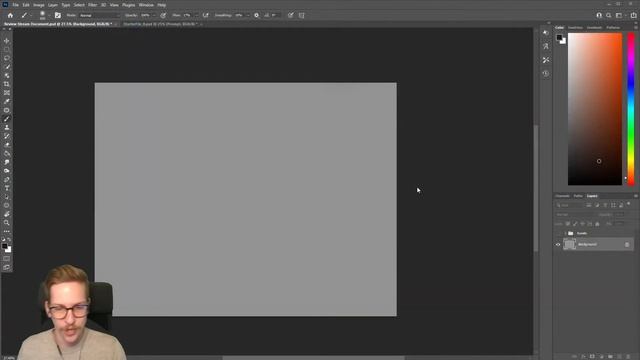The image size is (640, 360).
Task: Open the Opacity slider arrow in options bar
Action: point(154,16)
